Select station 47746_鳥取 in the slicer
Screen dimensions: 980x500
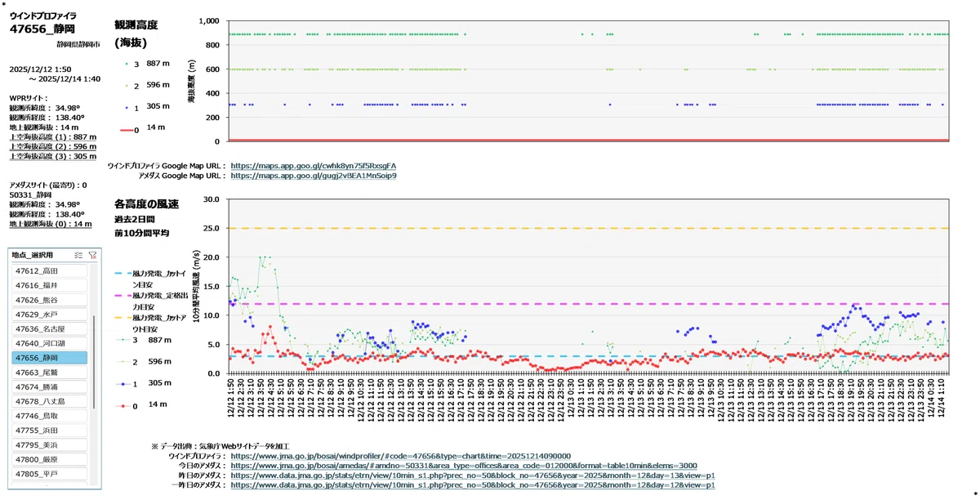[50, 416]
